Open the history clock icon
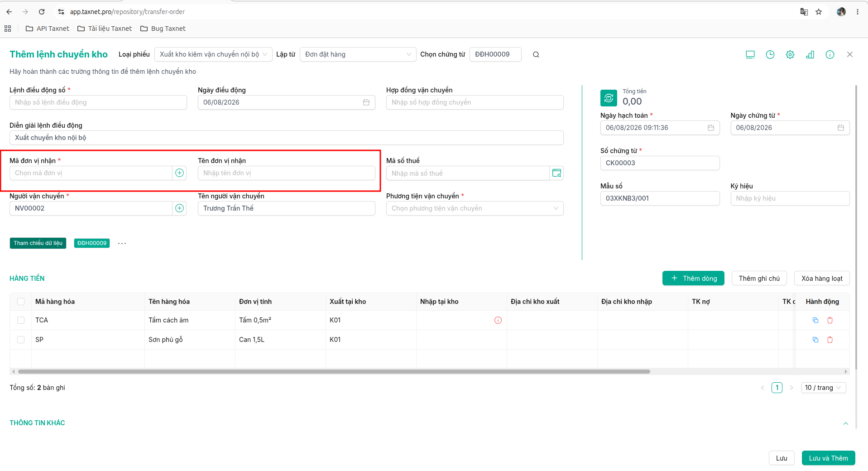 770,55
